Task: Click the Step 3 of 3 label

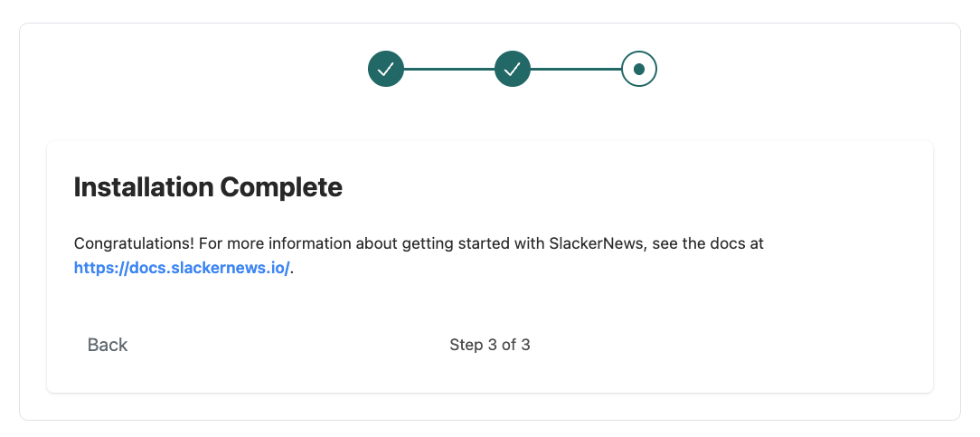Action: 489,345
